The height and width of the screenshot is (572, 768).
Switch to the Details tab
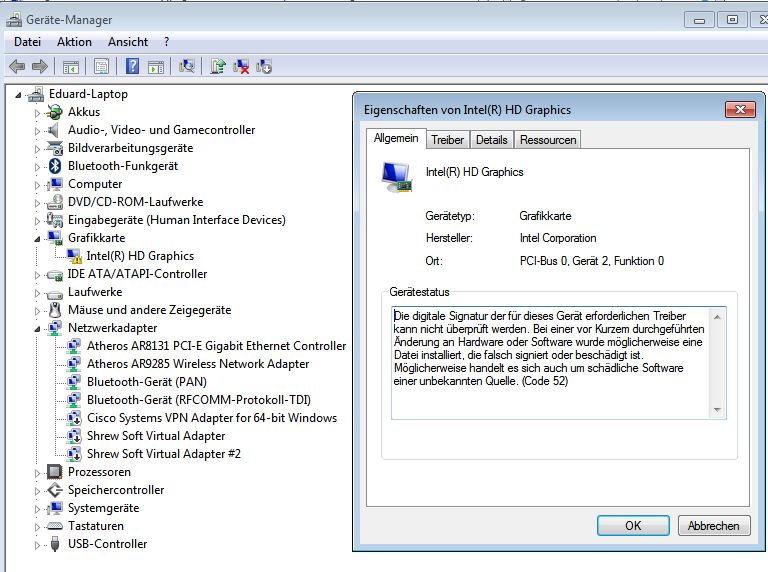(x=491, y=140)
